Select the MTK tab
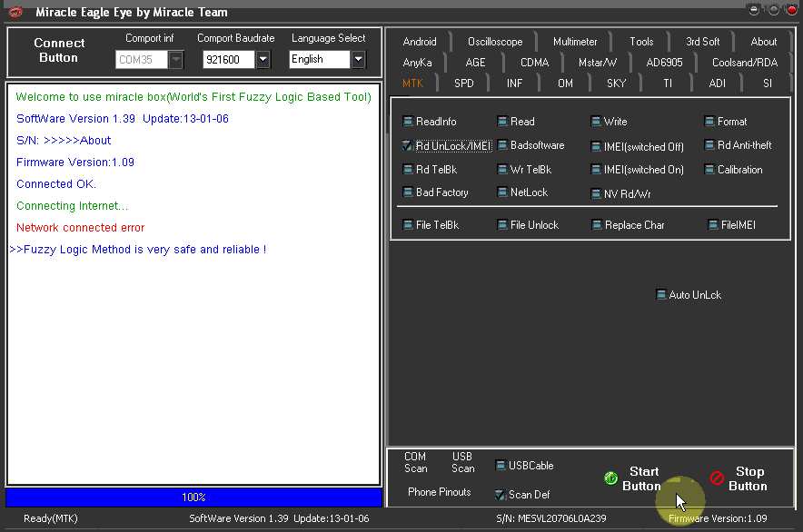Screen dimensions: 803x532 (x=412, y=84)
